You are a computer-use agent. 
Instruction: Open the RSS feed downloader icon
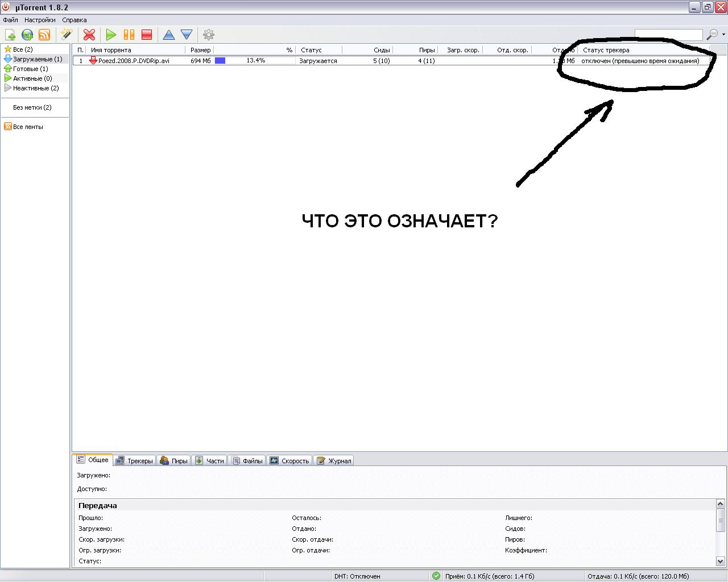pyautogui.click(x=44, y=35)
